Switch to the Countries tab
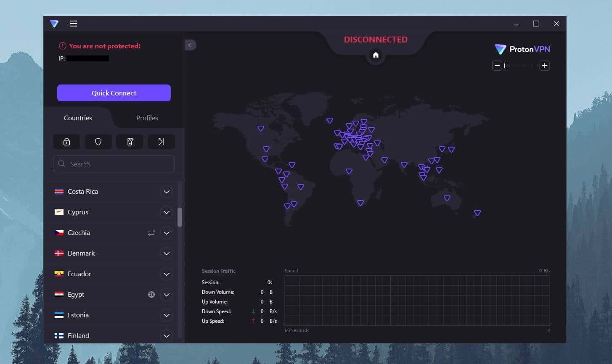This screenshot has height=364, width=612. click(x=78, y=118)
